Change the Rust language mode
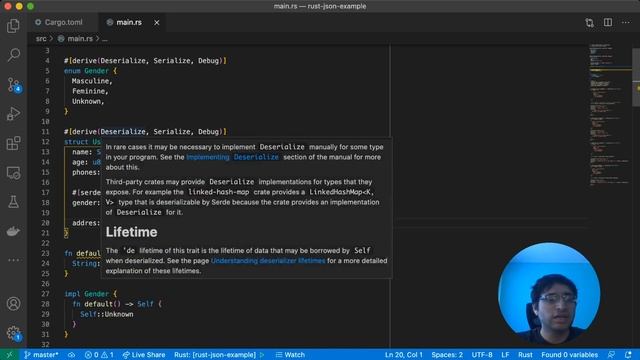The width and height of the screenshot is (640, 360). point(525,355)
